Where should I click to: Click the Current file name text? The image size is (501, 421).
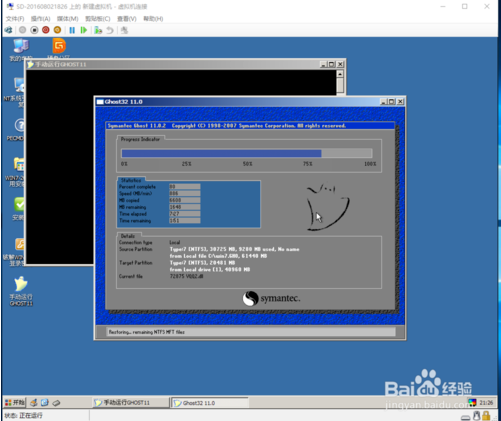[x=186, y=276]
